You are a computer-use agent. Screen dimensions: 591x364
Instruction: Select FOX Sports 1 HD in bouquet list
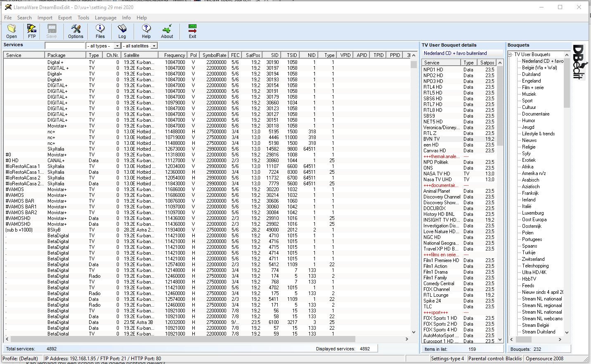[x=459, y=318]
